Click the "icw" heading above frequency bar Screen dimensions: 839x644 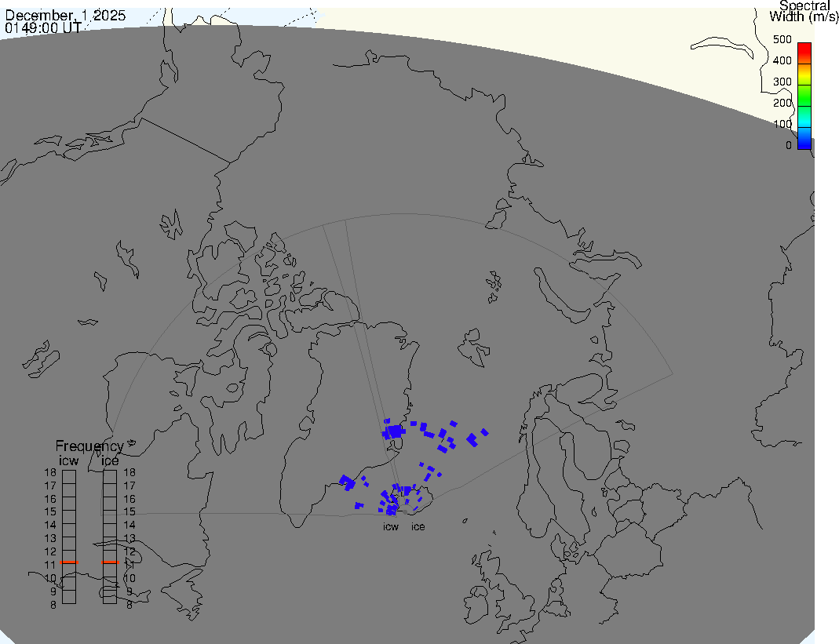[69, 460]
